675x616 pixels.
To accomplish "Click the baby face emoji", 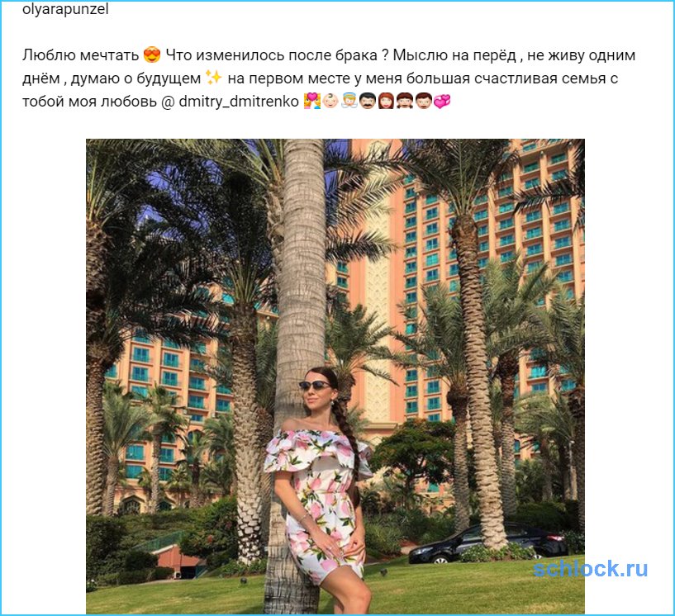I will pos(330,102).
